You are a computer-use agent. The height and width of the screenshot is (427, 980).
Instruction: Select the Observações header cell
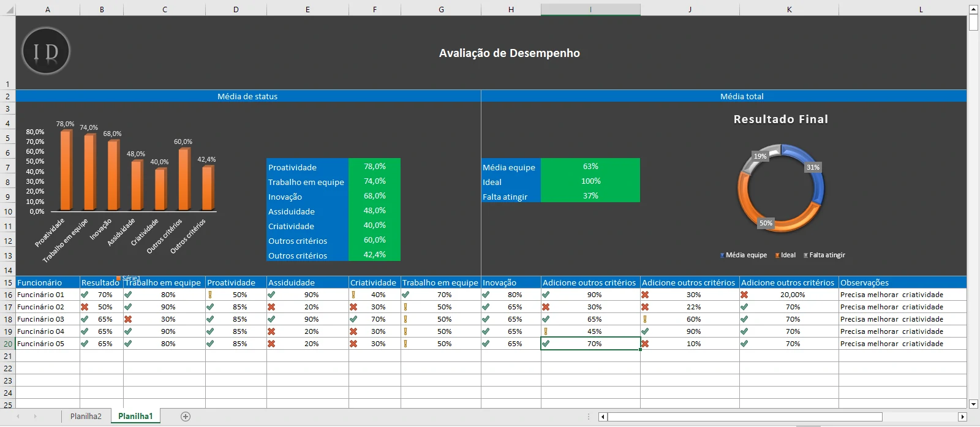point(903,282)
